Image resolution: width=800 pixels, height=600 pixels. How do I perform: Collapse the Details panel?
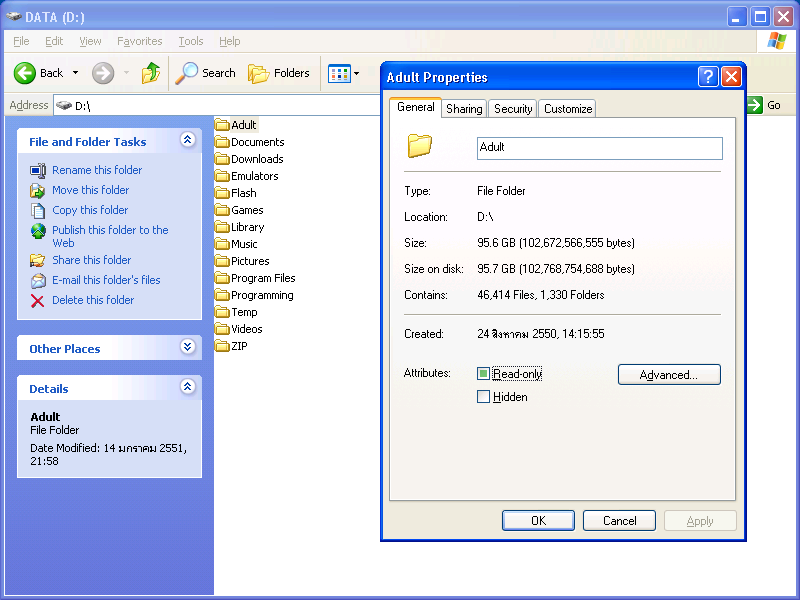[188, 386]
